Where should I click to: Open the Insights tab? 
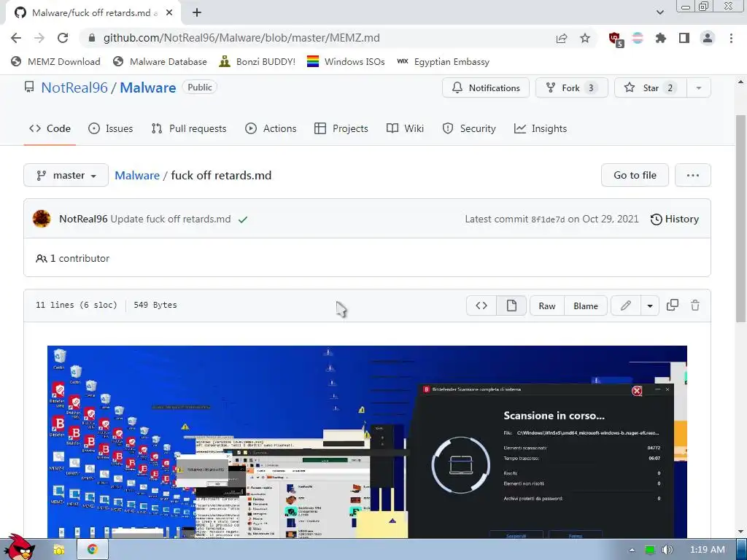541,128
